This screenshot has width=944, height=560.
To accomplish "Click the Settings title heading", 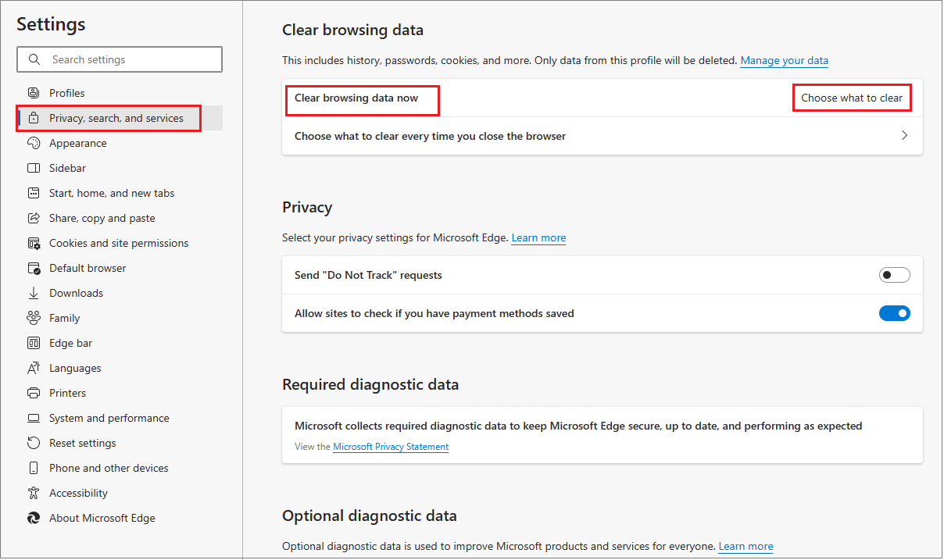I will (51, 24).
